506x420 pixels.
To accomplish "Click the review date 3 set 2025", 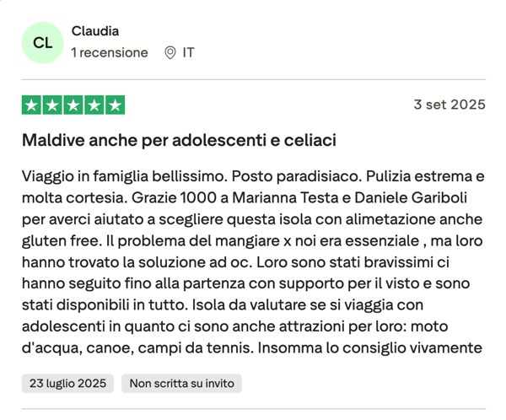I will coord(449,105).
